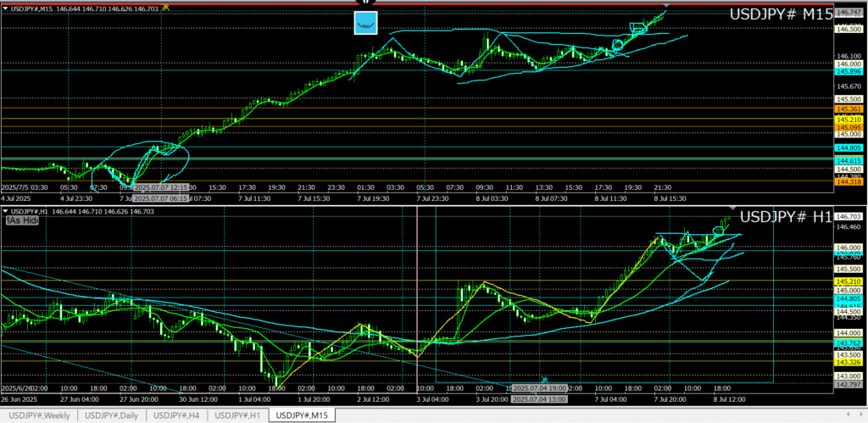Select the USDJPY#,H1 chart tab

[x=240, y=415]
